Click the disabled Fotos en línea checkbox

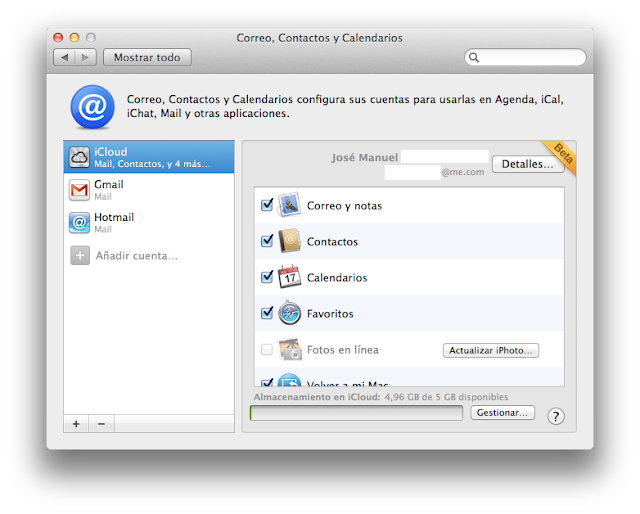coord(267,349)
